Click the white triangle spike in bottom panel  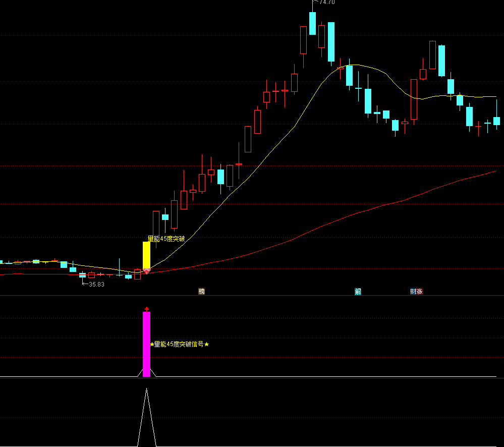147,418
